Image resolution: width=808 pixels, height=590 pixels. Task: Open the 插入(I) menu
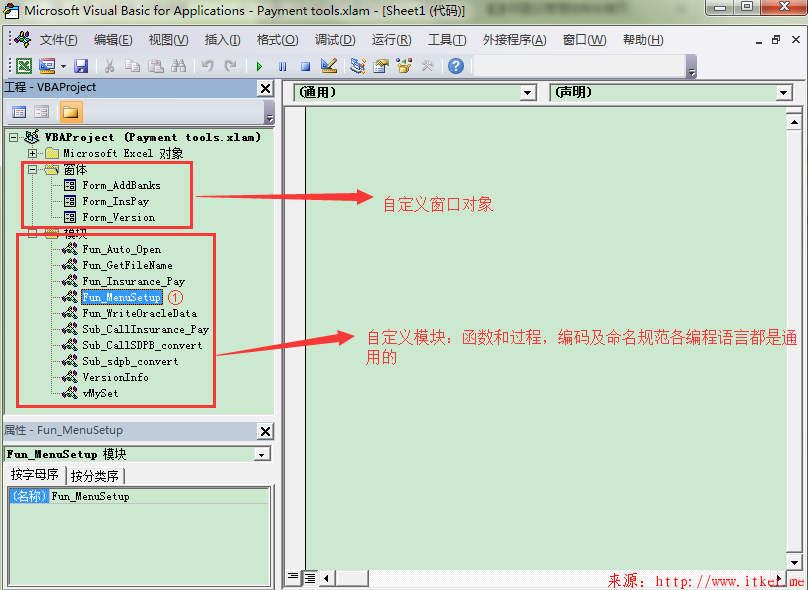[x=223, y=40]
